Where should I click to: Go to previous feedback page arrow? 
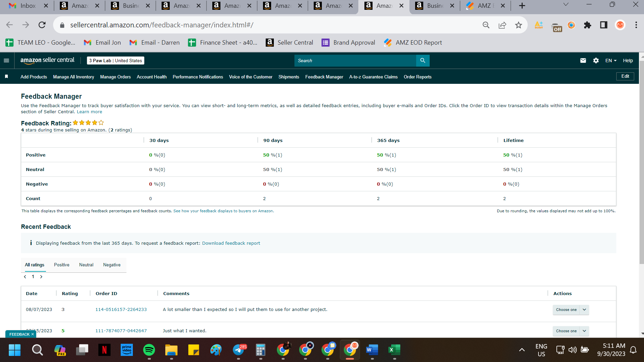pos(25,277)
